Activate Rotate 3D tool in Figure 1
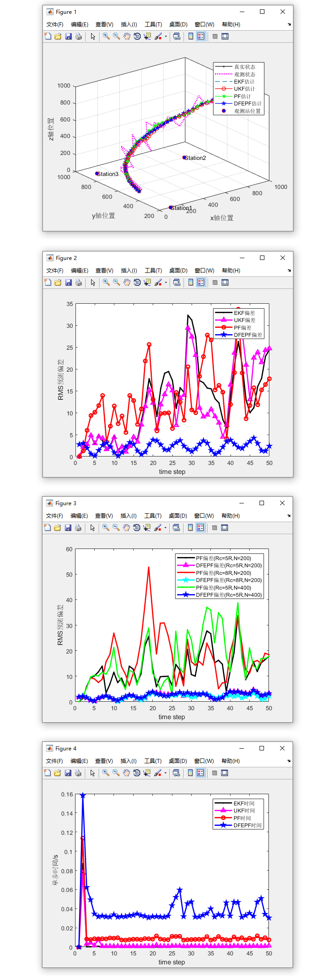This screenshot has height=980, width=335. pos(137,36)
